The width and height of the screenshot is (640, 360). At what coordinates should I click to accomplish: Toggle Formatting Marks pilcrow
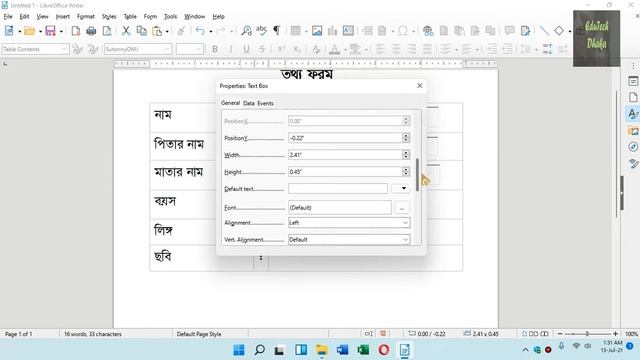point(277,31)
